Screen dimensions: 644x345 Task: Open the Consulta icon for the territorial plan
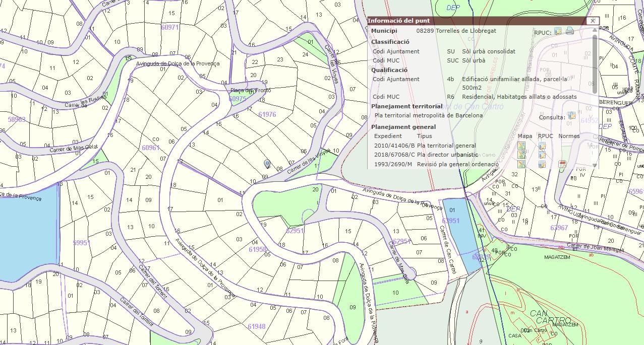click(x=571, y=116)
